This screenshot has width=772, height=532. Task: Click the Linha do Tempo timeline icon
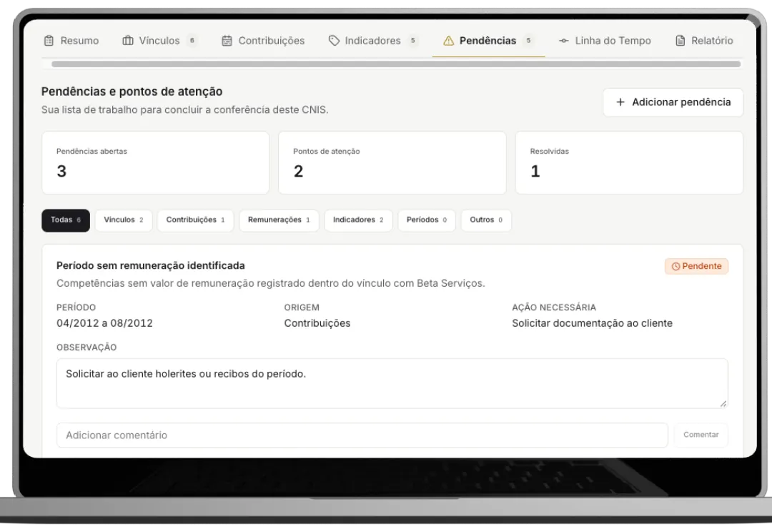[x=564, y=40]
